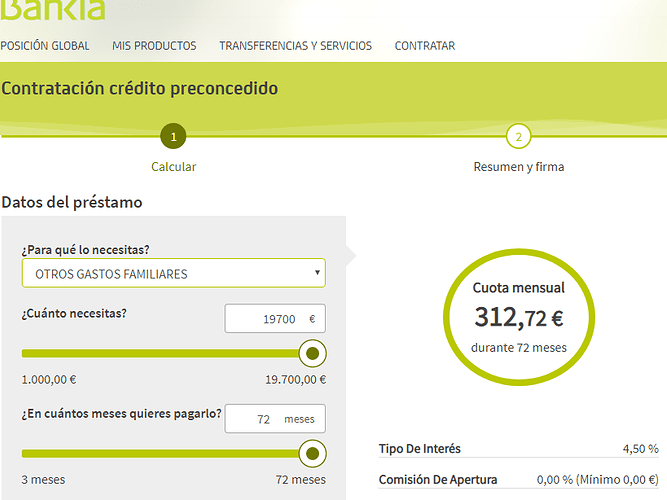667x500 pixels.
Task: Click the durante 72 meses text
Action: click(x=519, y=348)
